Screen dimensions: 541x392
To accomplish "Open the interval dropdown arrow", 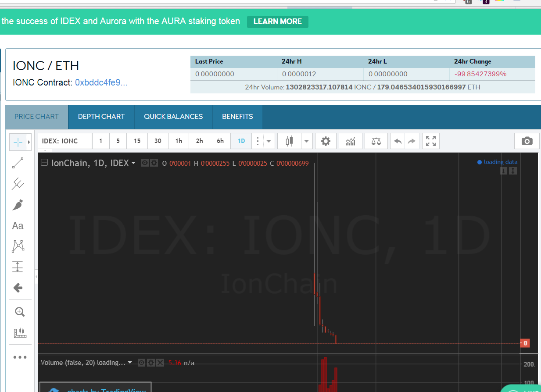I will tap(269, 141).
